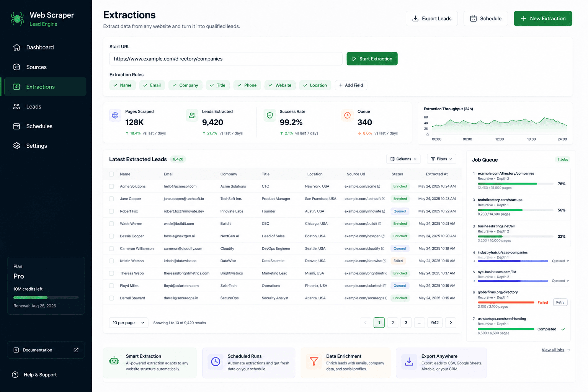This screenshot has height=392, width=588.
Task: Go to page 942 of results
Action: click(x=435, y=323)
